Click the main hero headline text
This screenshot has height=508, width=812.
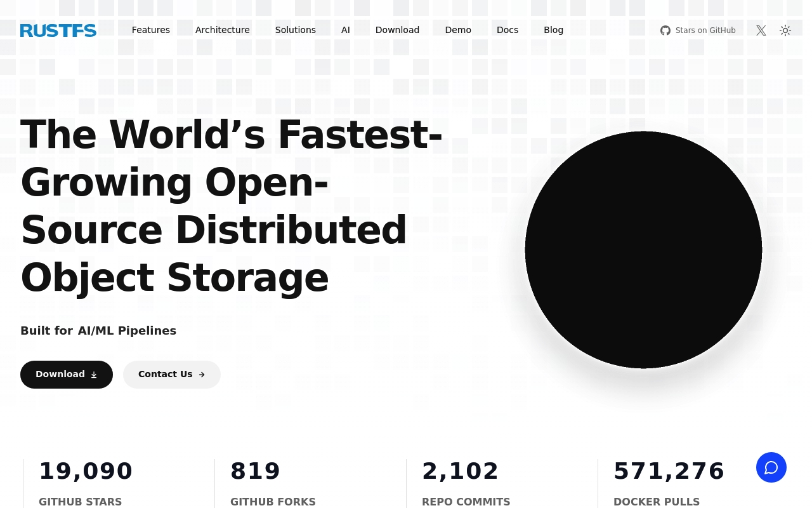point(232,206)
